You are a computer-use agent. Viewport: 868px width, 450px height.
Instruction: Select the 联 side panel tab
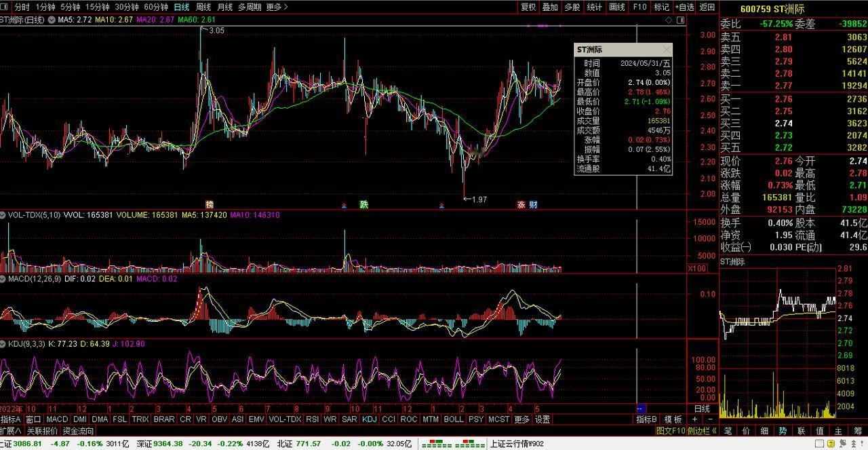[802, 431]
